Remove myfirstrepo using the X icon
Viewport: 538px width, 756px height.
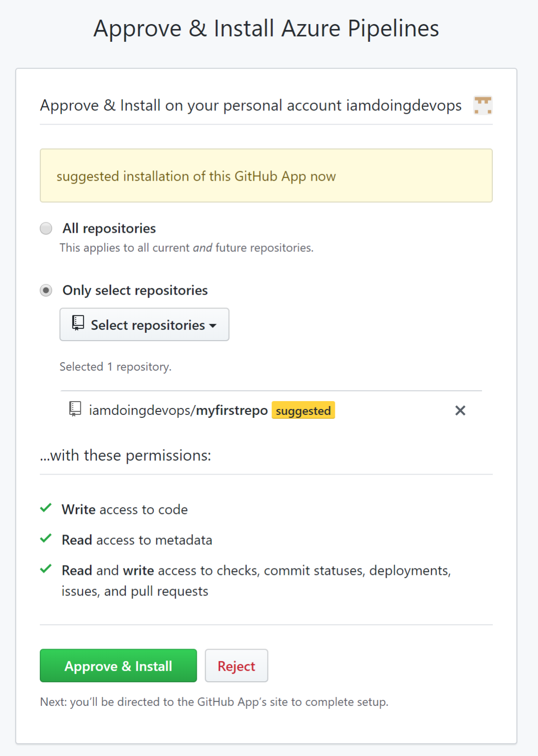click(460, 410)
